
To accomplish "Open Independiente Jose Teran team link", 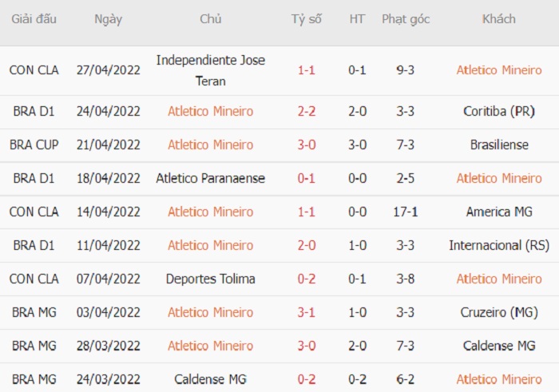I will (211, 70).
